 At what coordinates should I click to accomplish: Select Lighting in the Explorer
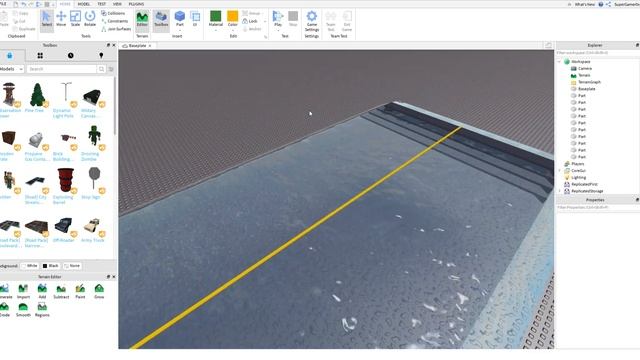pyautogui.click(x=579, y=178)
